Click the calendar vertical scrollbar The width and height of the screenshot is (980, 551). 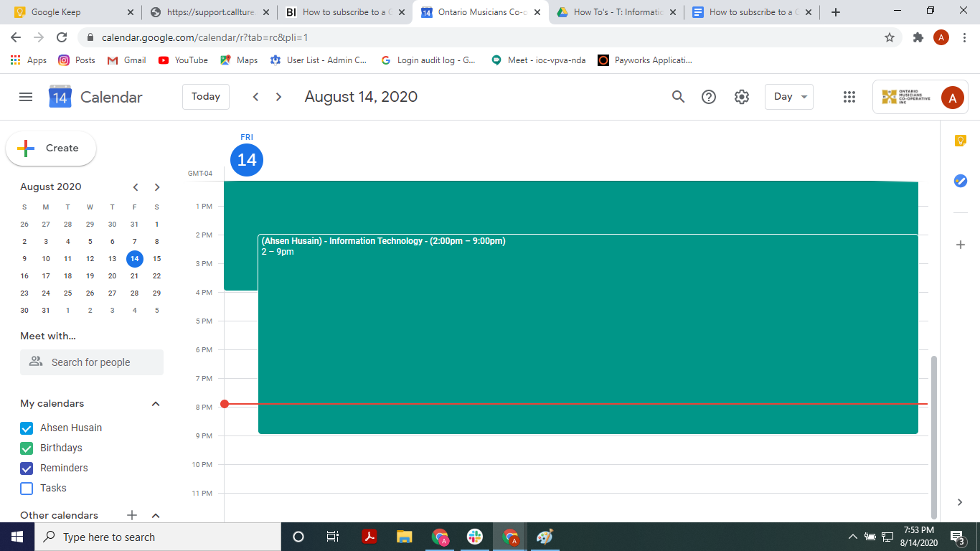933,436
